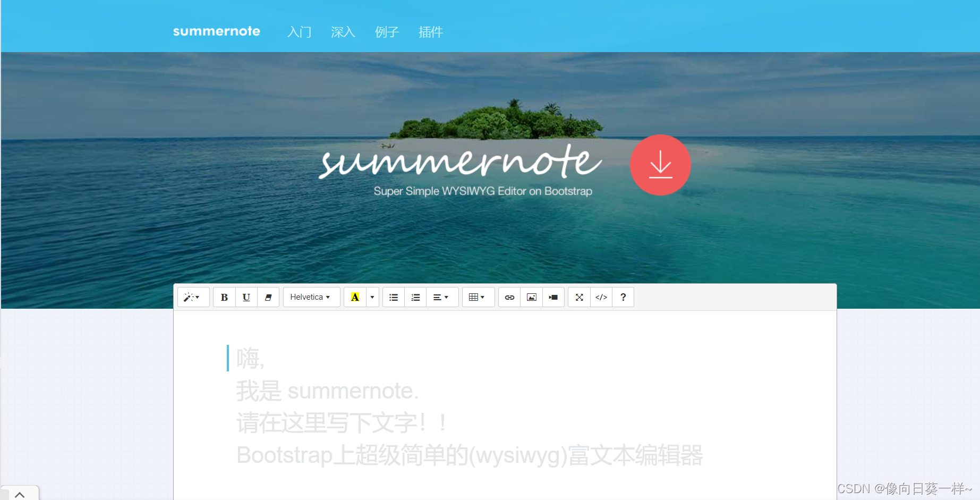Screen dimensions: 980x500
Task: Open the help question mark dialog
Action: 623,297
